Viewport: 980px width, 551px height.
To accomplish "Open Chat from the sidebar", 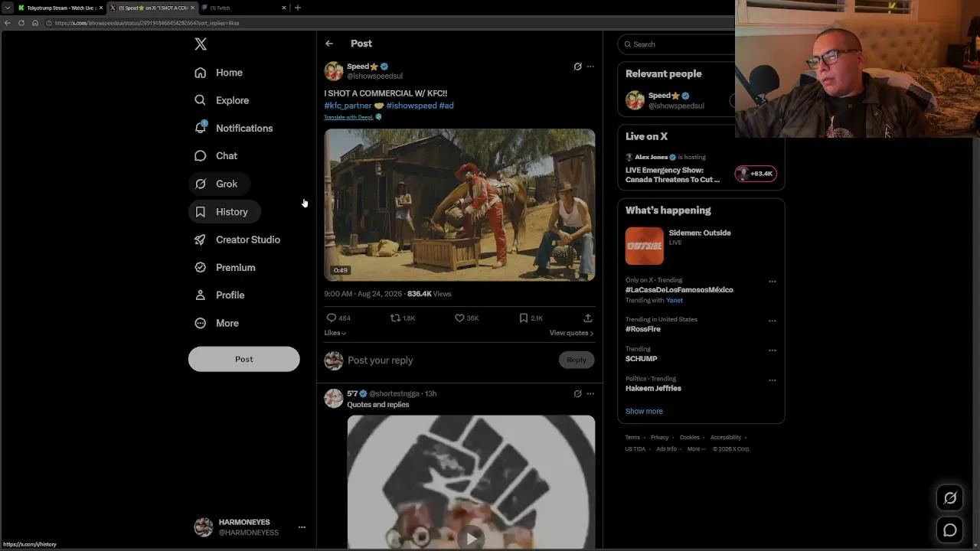I will [x=216, y=156].
